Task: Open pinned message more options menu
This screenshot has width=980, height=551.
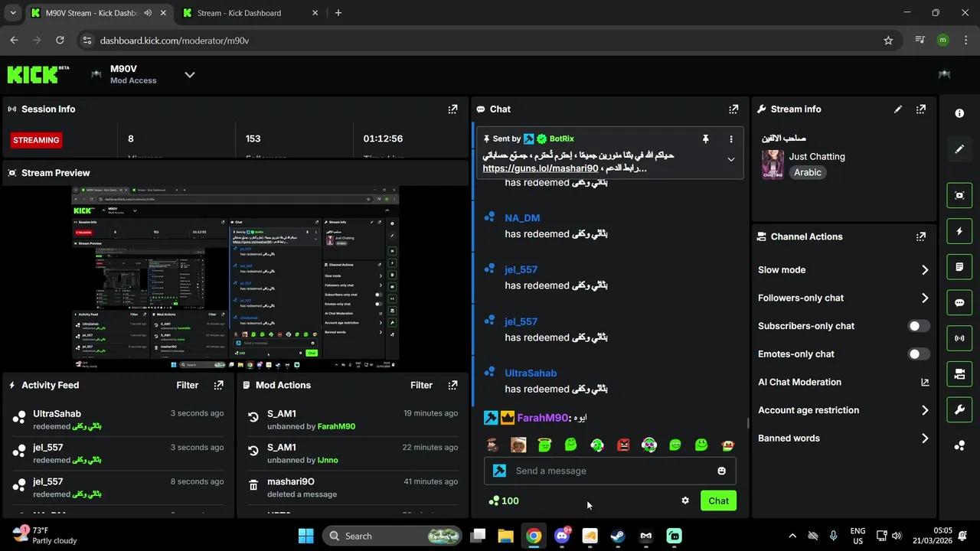Action: pyautogui.click(x=731, y=139)
